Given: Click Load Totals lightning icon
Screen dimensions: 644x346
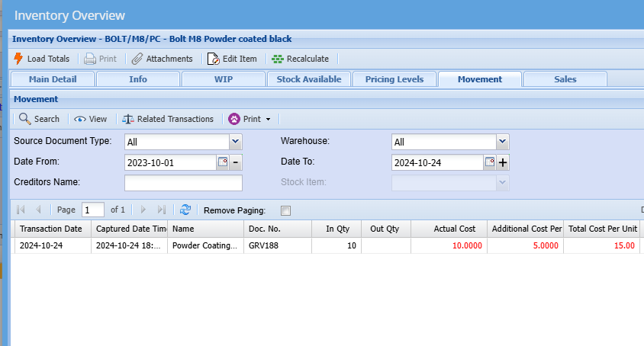Looking at the screenshot, I should 18,59.
